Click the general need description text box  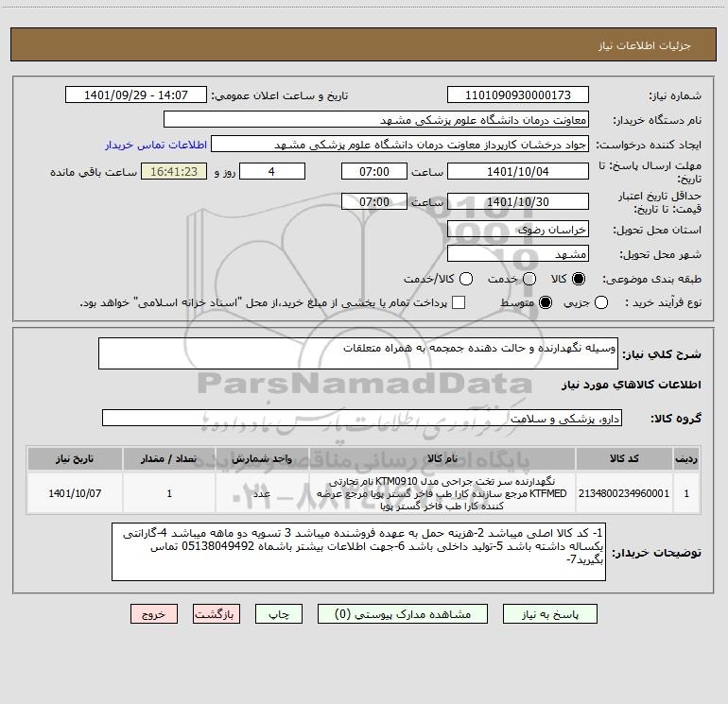click(x=358, y=353)
